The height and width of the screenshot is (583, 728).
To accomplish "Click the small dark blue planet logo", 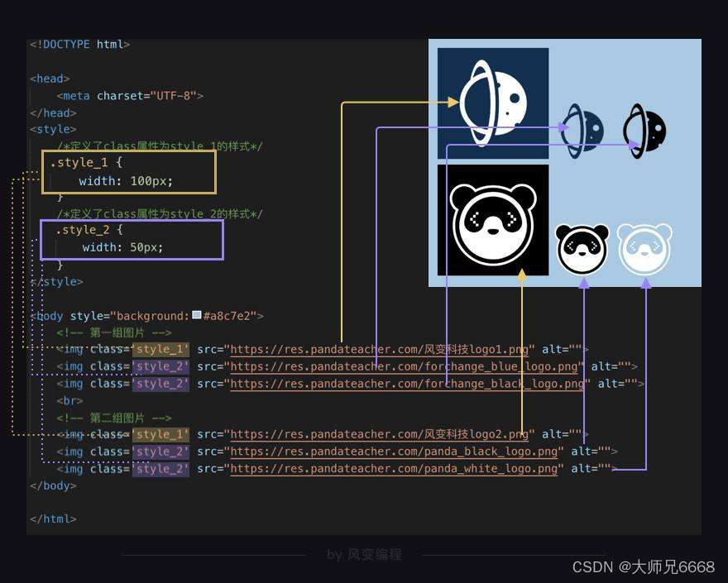I will click(x=582, y=131).
